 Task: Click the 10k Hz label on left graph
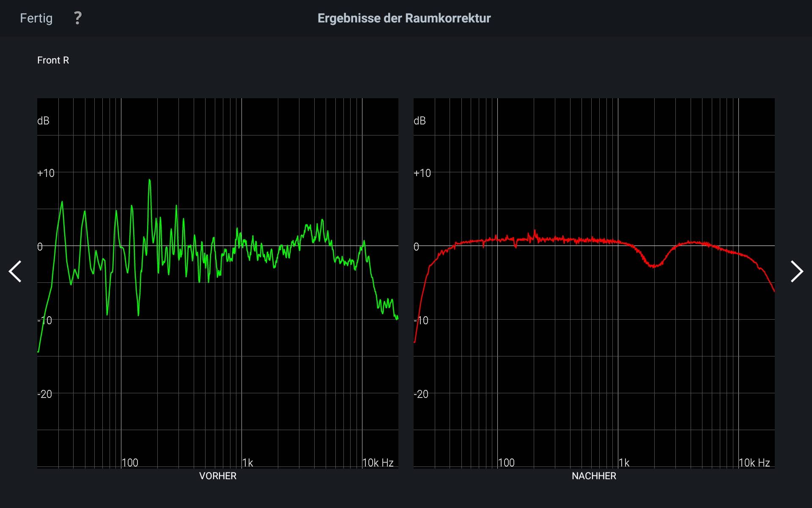tap(378, 463)
